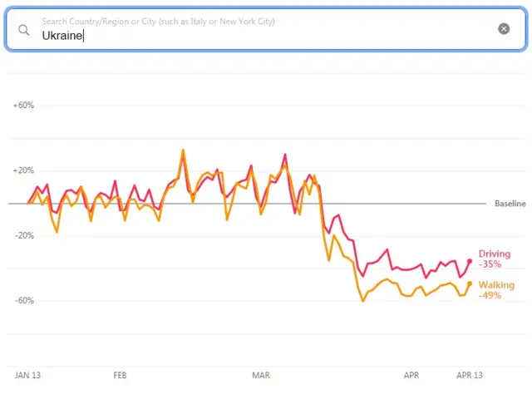The width and height of the screenshot is (532, 399).
Task: Select the APR timeline marker
Action: (x=411, y=376)
